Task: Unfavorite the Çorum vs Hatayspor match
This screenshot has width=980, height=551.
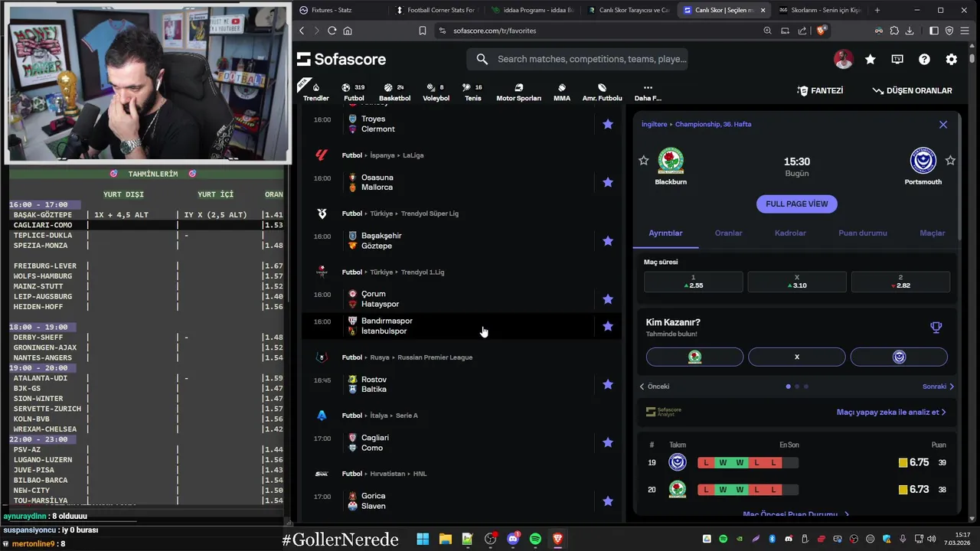Action: (x=608, y=299)
